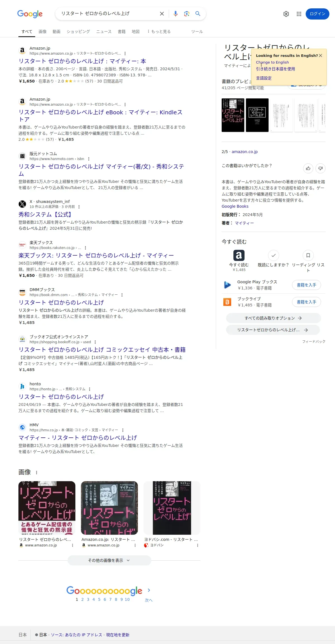Open the 書籍 tab
335x644 pixels.
[121, 32]
